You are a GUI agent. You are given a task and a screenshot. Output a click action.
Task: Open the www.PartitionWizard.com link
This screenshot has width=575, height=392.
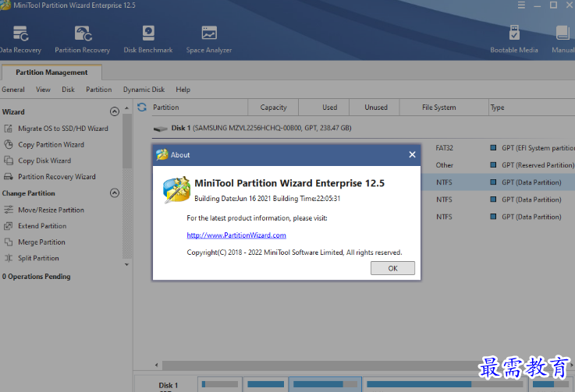pos(236,235)
